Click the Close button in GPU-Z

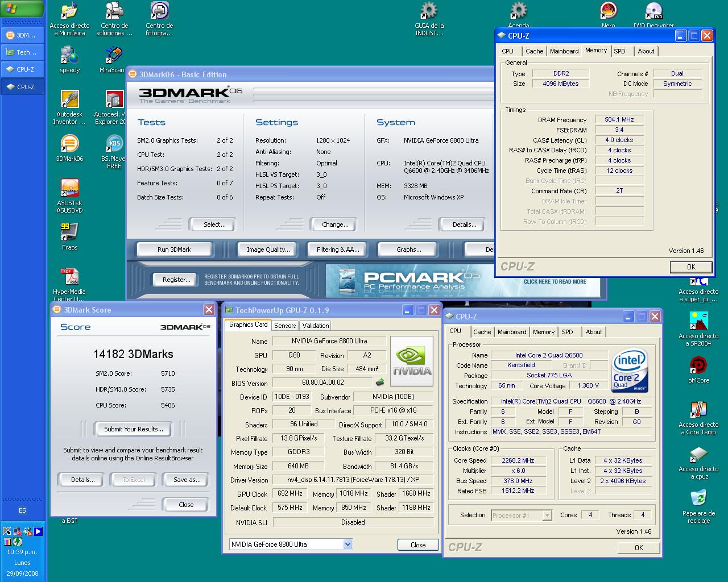pos(418,544)
